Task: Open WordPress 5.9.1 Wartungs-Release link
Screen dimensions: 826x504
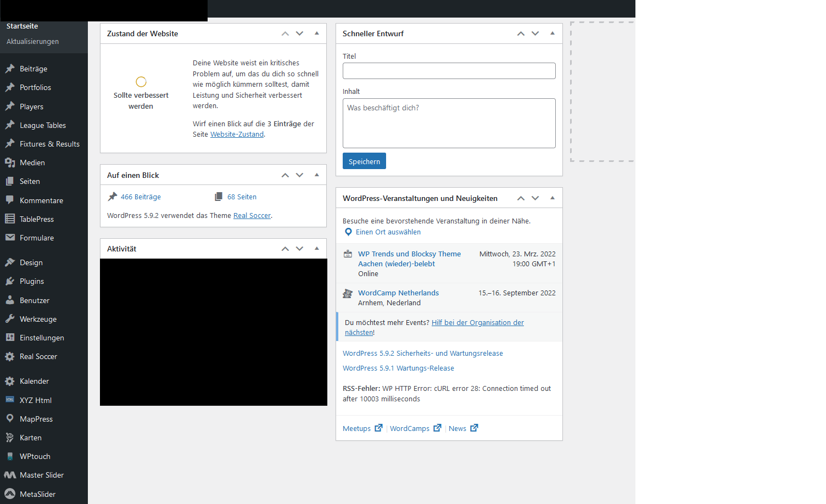Action: (x=398, y=368)
